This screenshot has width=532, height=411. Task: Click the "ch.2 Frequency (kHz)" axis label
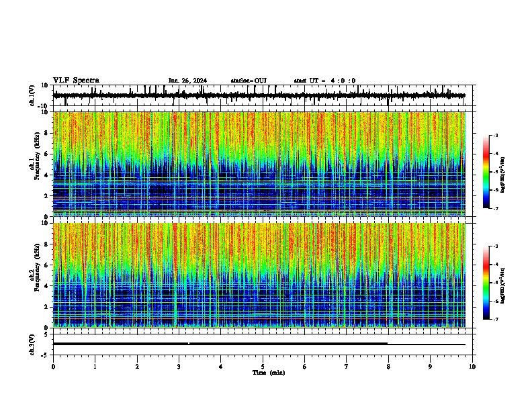[35, 267]
